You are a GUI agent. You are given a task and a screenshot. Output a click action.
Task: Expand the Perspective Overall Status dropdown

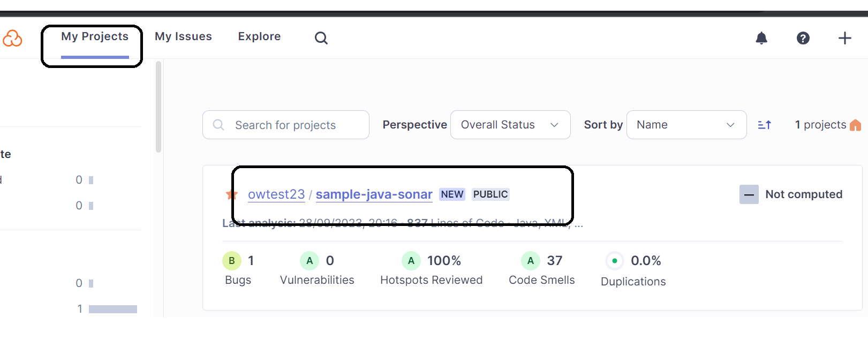pos(510,125)
